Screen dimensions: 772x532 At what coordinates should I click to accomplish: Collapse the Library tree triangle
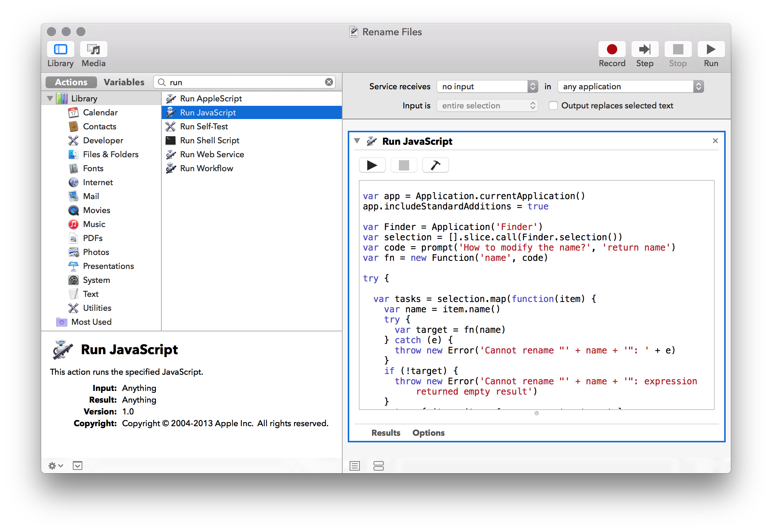pos(50,98)
